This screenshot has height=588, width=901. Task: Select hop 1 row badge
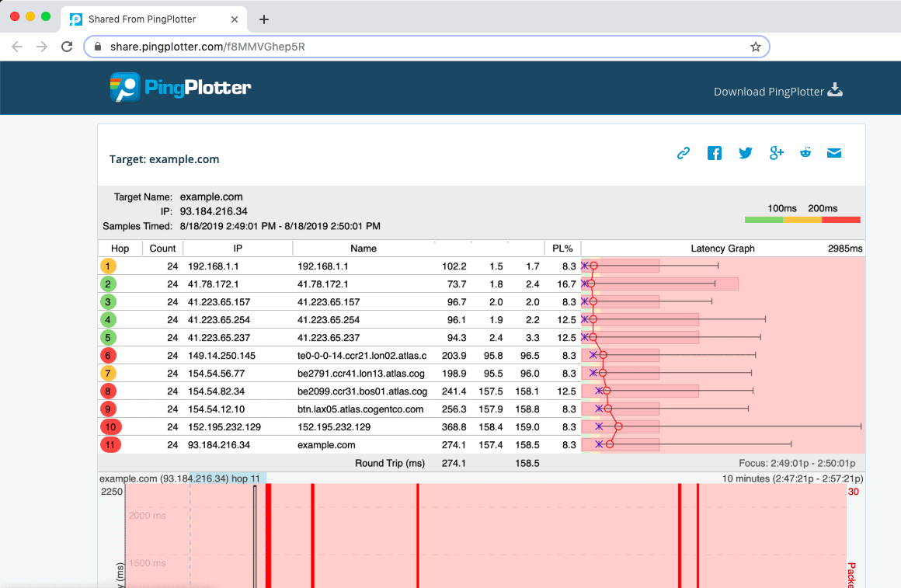pos(109,266)
